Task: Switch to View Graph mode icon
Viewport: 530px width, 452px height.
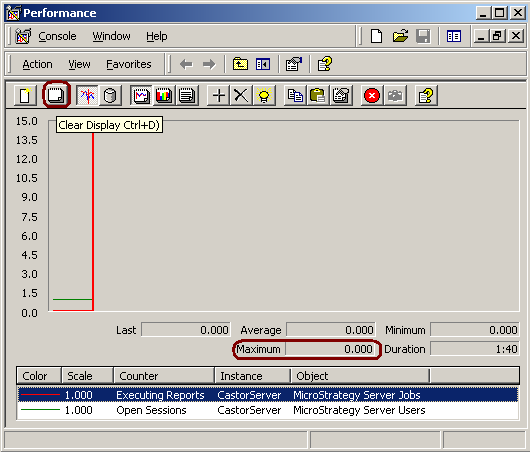Action: pyautogui.click(x=141, y=96)
